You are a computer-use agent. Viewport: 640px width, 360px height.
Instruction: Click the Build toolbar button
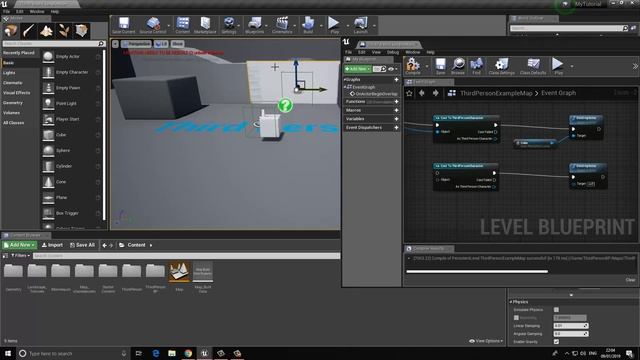308,25
